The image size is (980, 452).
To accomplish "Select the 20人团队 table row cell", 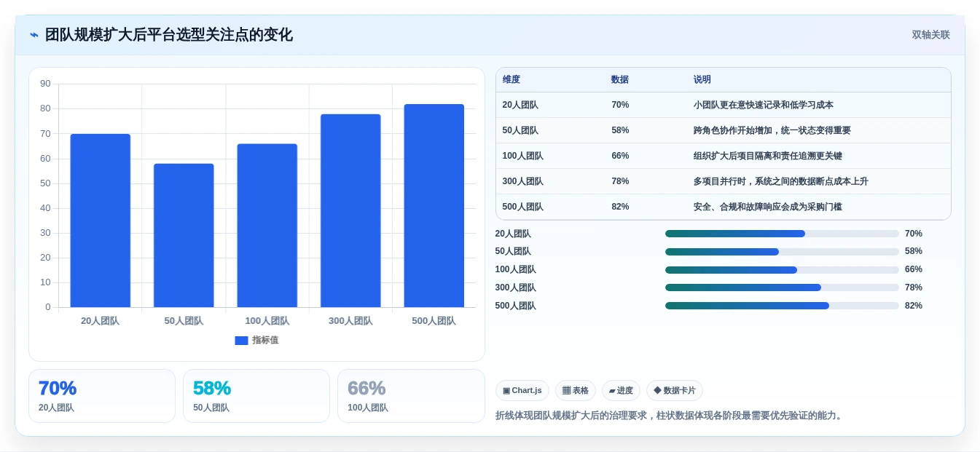I will pyautogui.click(x=520, y=106).
